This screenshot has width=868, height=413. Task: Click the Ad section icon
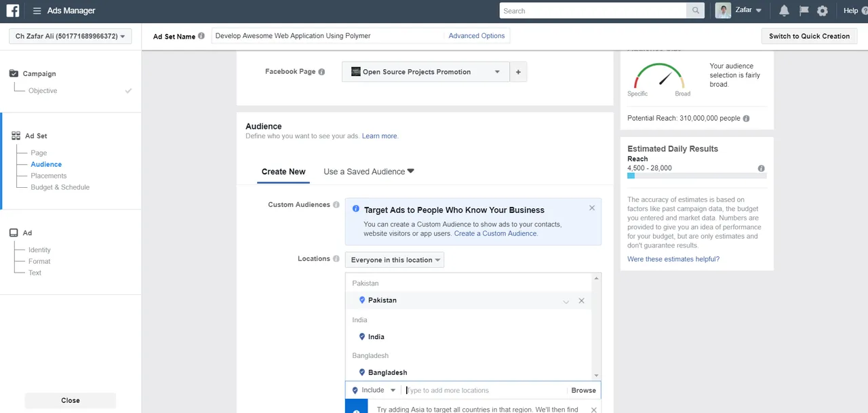(14, 233)
